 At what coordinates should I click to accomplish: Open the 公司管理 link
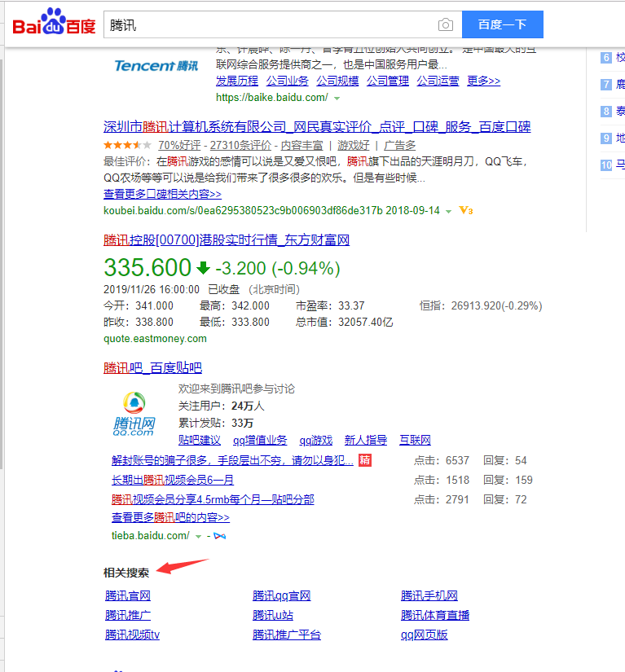click(x=388, y=81)
